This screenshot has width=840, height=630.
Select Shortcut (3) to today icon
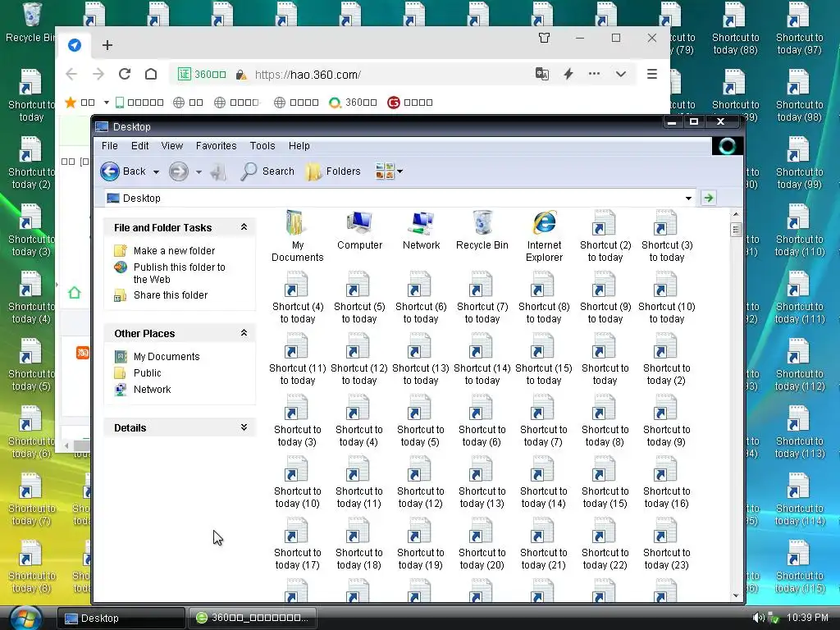[x=667, y=235]
